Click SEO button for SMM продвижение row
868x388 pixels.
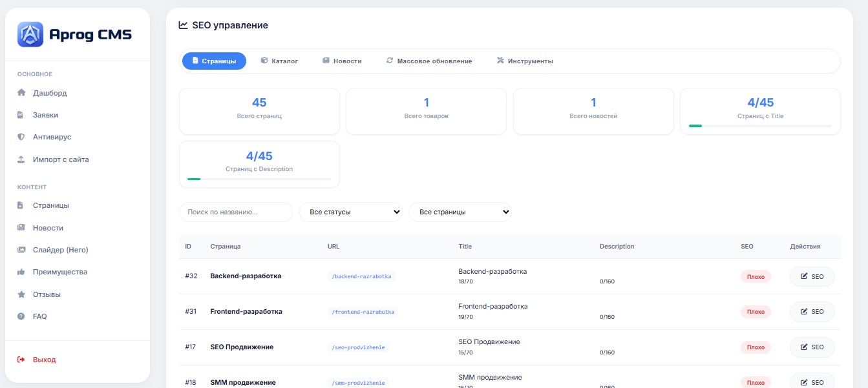click(x=812, y=381)
